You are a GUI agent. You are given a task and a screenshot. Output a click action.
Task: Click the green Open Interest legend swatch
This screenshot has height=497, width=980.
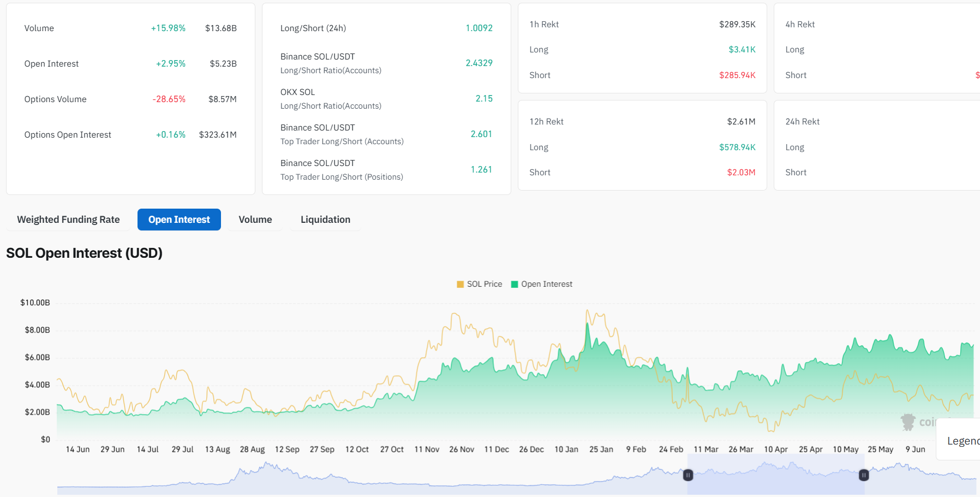514,285
